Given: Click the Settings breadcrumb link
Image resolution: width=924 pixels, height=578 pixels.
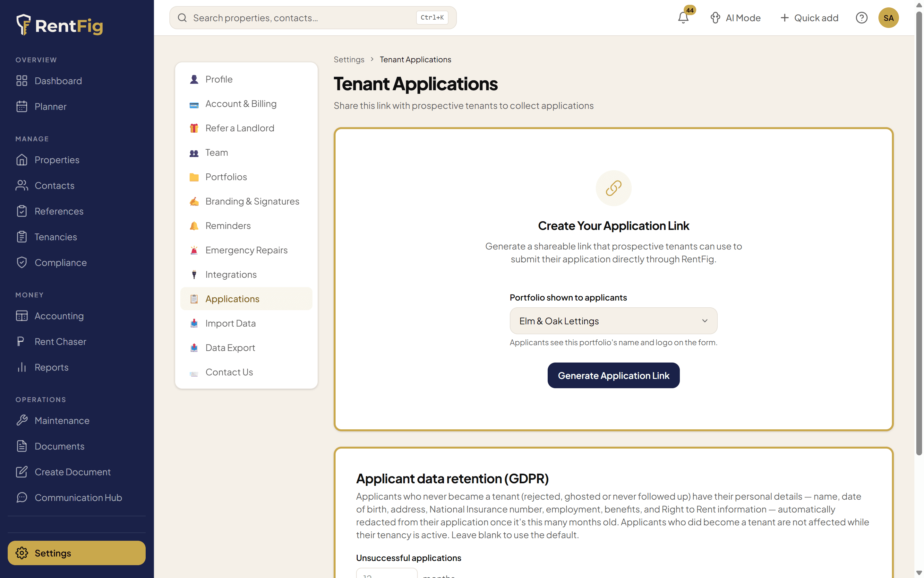Looking at the screenshot, I should point(349,60).
